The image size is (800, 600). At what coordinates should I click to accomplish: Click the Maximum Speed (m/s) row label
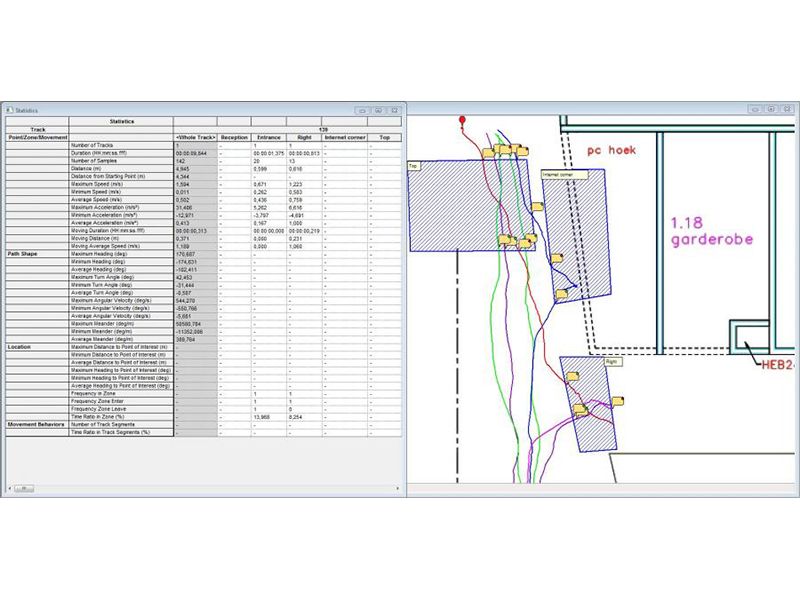pyautogui.click(x=97, y=185)
